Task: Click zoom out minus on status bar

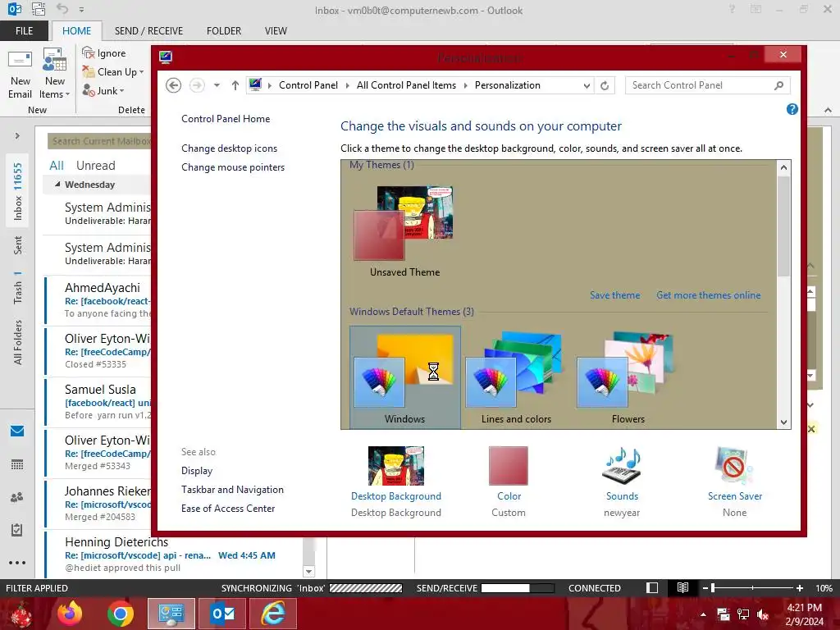Action: 705,588
